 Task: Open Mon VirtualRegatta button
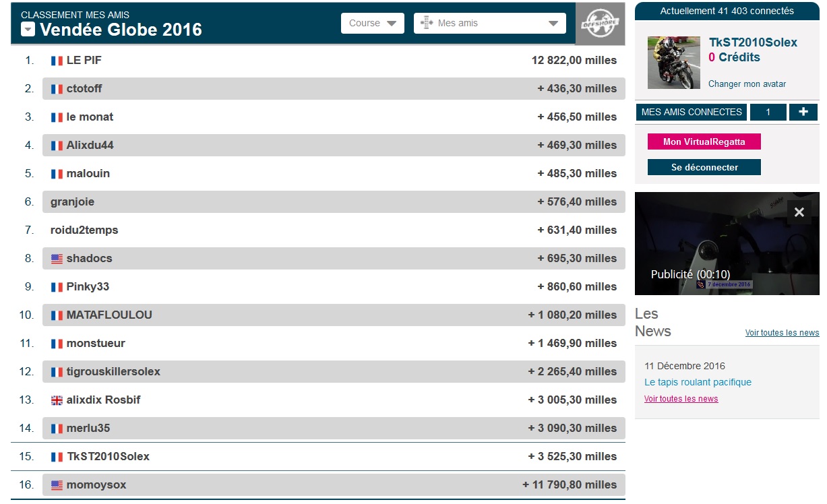pyautogui.click(x=704, y=141)
